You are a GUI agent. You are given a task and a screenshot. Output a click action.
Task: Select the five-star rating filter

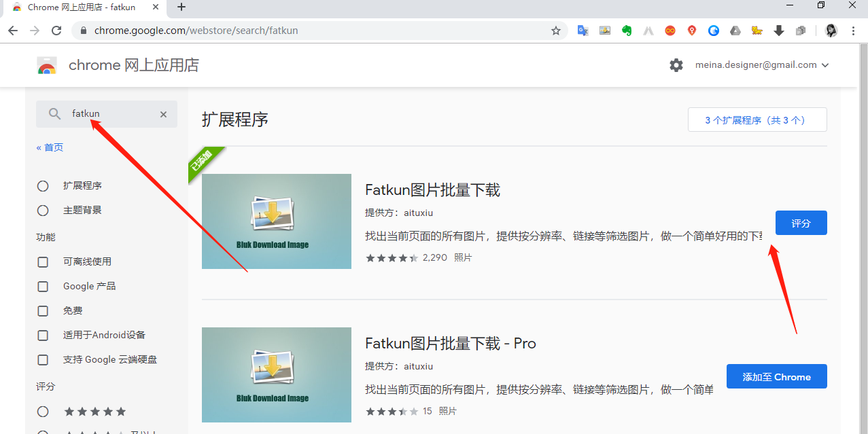(x=43, y=412)
